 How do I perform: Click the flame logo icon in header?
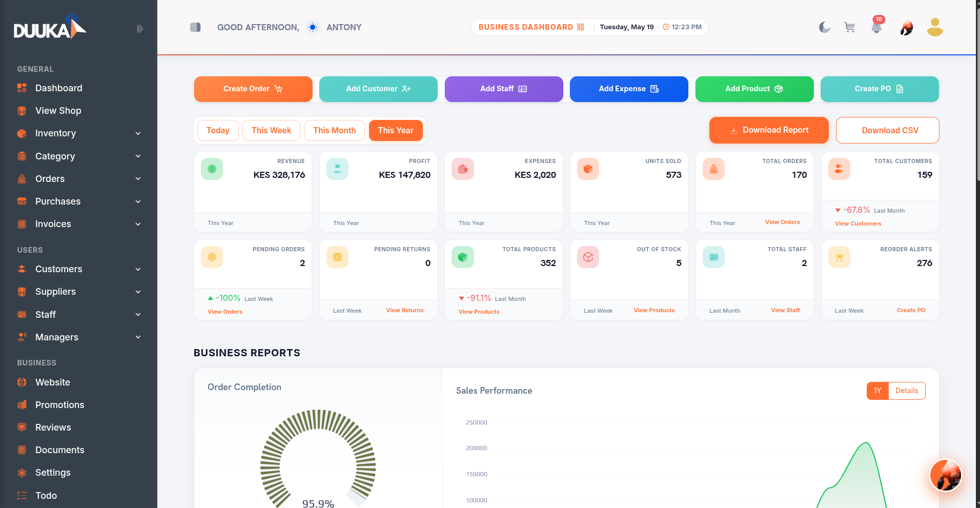906,28
